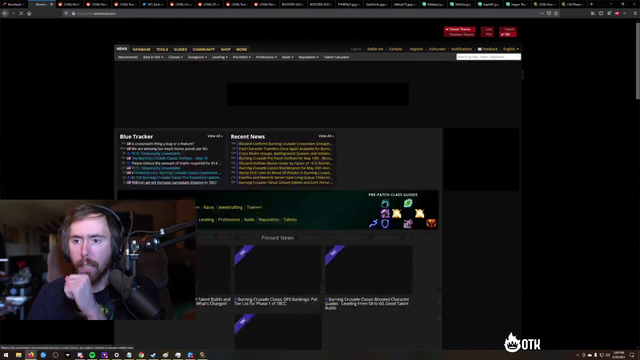Expand the Professions dropdown

pos(266,57)
